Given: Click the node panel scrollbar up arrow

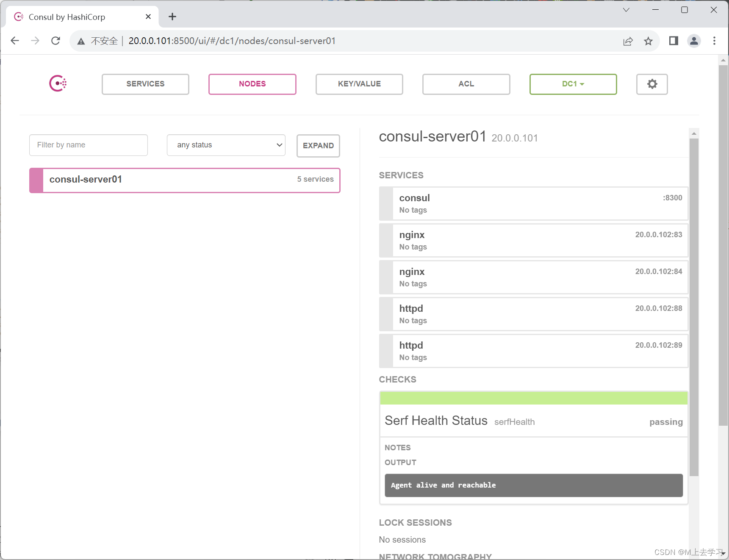Looking at the screenshot, I should pos(694,133).
